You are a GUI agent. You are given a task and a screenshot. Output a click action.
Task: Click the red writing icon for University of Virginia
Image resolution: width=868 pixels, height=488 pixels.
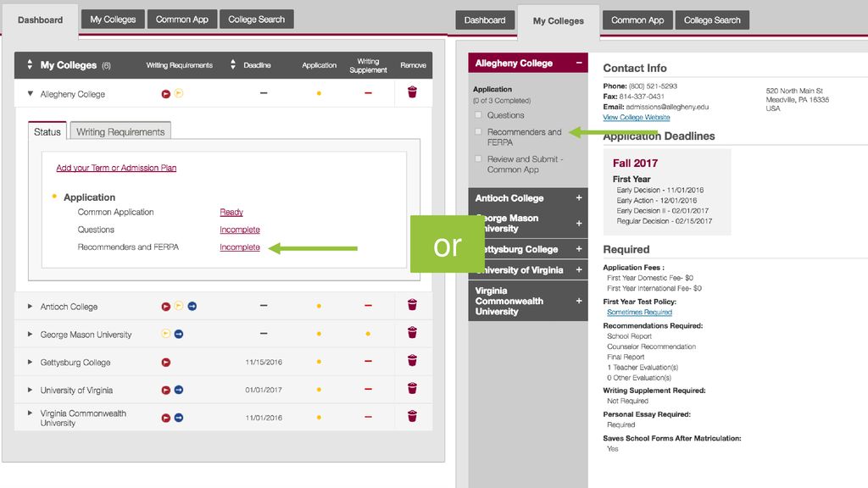coord(165,390)
